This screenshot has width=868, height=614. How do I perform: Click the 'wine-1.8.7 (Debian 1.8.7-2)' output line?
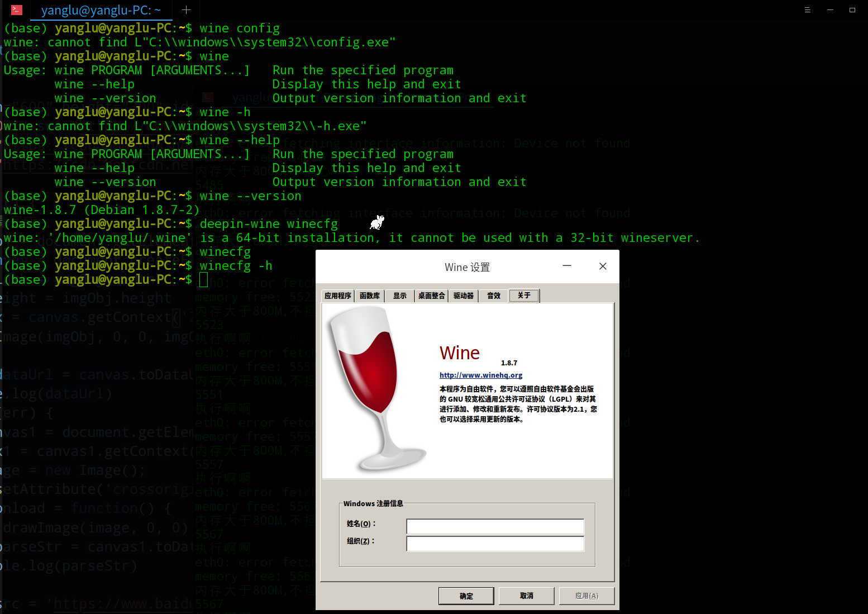point(102,210)
